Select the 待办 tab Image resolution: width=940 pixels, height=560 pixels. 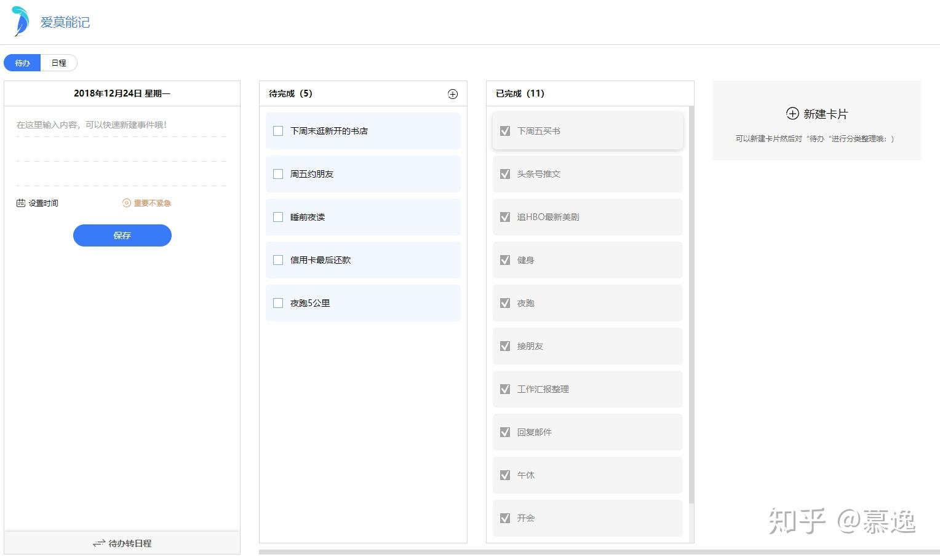(22, 63)
